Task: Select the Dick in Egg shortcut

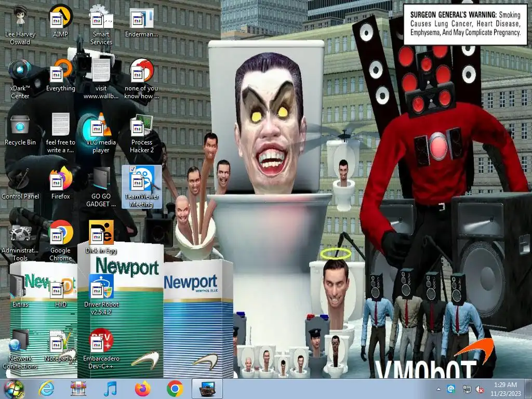Action: 101,237
